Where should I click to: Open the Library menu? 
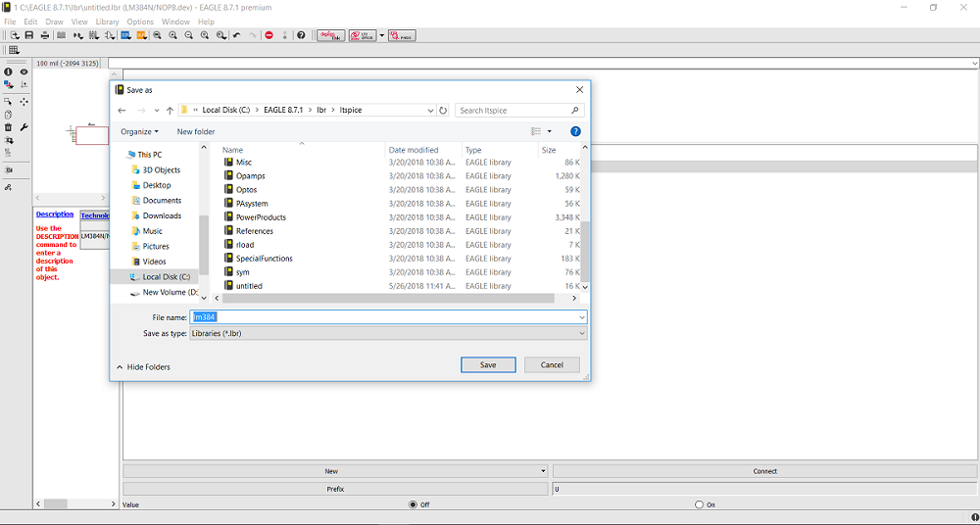pos(107,22)
